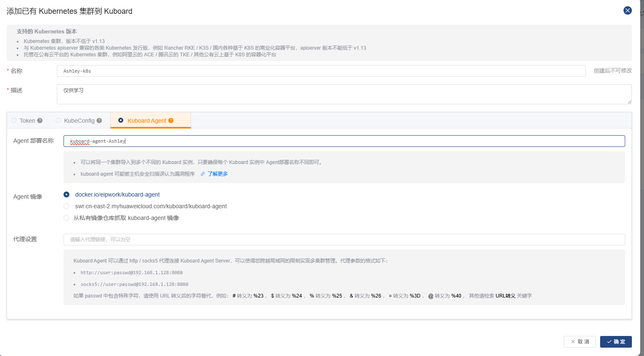Click the http://user:passwd@192.168.1.128:8080 example text
Image resolution: width=644 pixels, height=356 pixels.
click(132, 273)
